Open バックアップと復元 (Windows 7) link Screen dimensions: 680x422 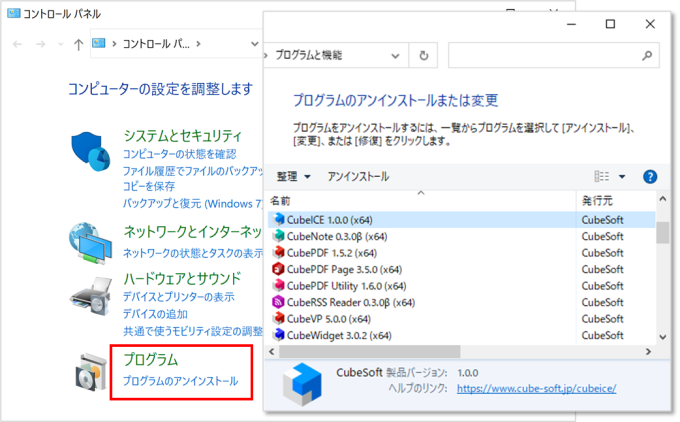pyautogui.click(x=193, y=203)
